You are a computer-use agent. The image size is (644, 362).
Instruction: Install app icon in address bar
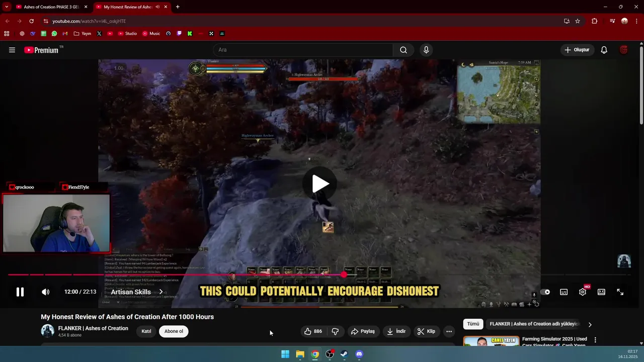(567, 21)
